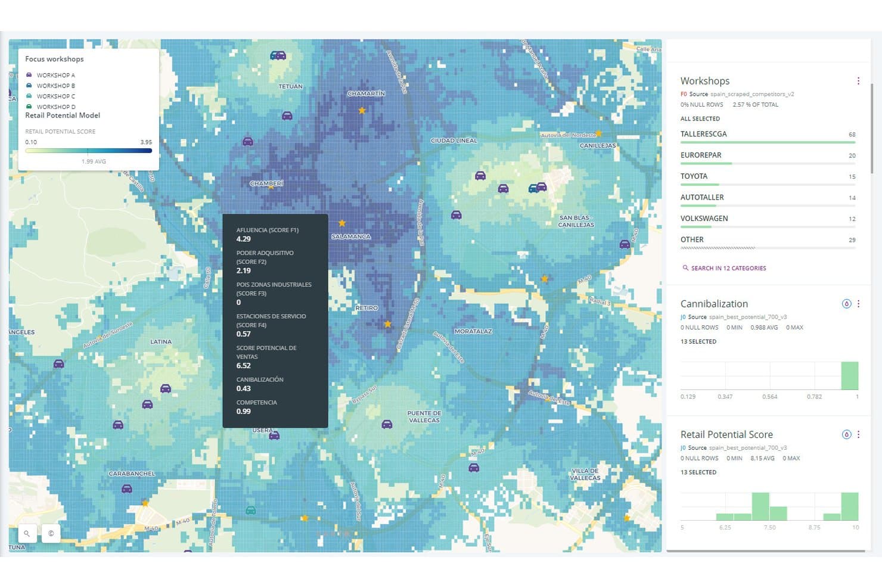This screenshot has width=882, height=588.
Task: Select the Cannibalization histogram bar near 1
Action: 850,376
